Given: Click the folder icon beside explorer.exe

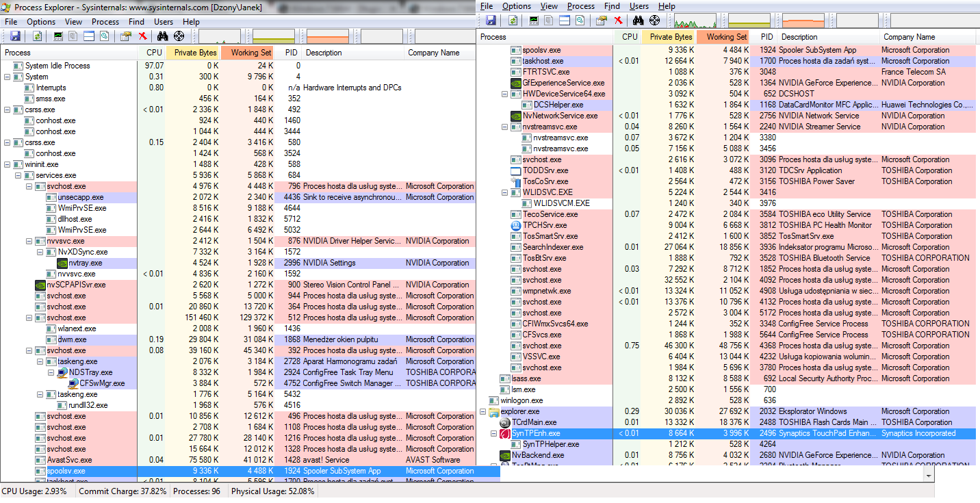Looking at the screenshot, I should point(494,411).
